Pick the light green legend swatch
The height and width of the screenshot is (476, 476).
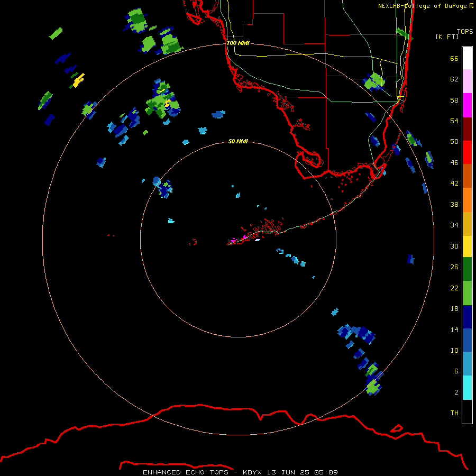(467, 293)
